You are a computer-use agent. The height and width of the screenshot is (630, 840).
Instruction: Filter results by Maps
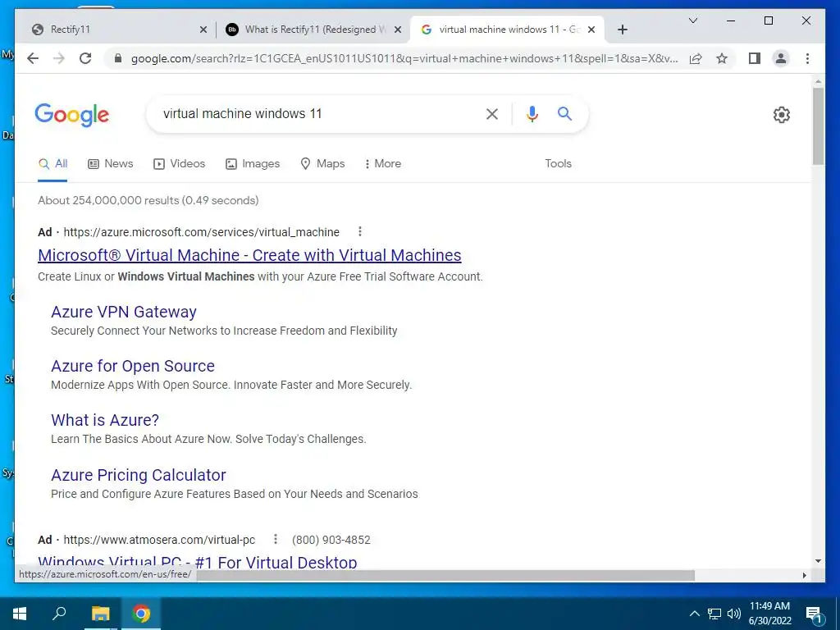click(x=322, y=164)
